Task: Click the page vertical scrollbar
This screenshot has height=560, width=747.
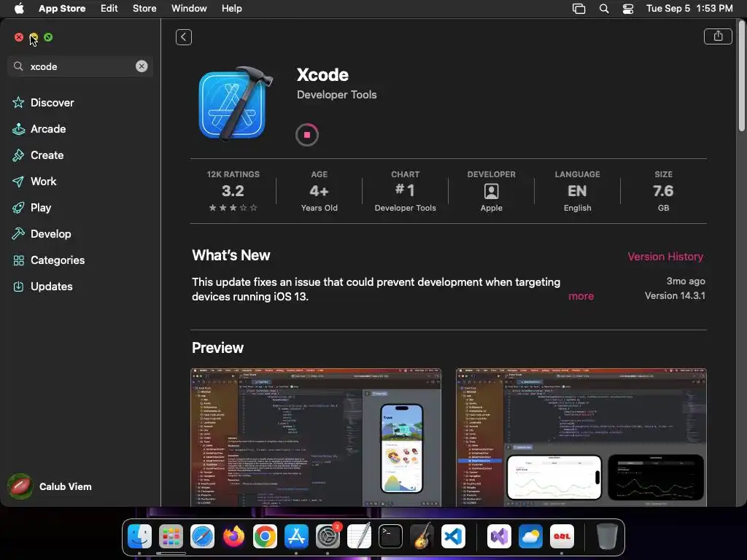Action: pyautogui.click(x=741, y=76)
